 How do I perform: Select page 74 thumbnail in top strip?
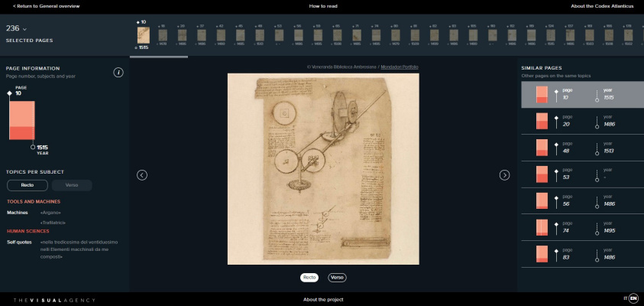[376, 35]
